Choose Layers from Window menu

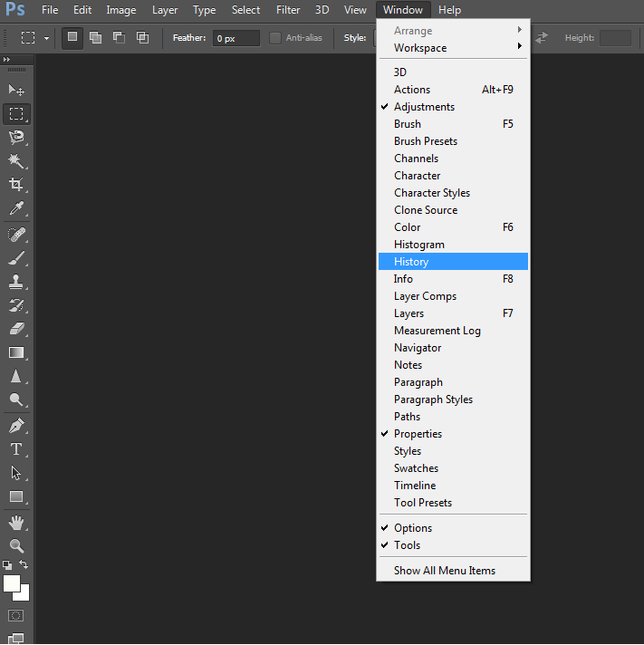(453, 313)
